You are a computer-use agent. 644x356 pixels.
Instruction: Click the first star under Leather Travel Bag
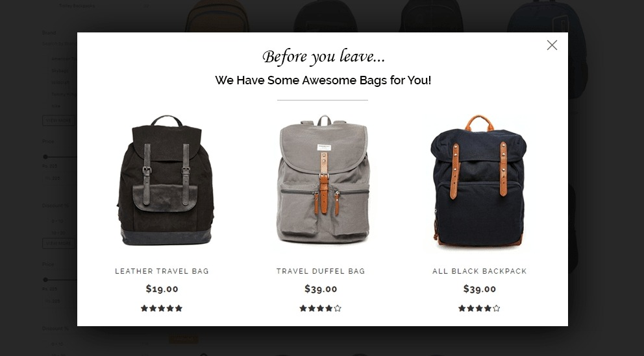tap(144, 309)
